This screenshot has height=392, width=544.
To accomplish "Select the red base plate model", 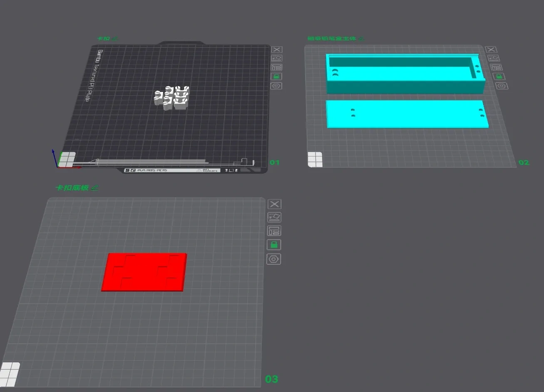I will pyautogui.click(x=144, y=272).
